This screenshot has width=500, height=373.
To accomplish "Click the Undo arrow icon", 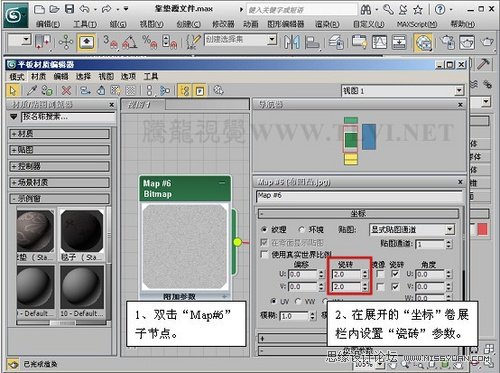I will pos(85,9).
